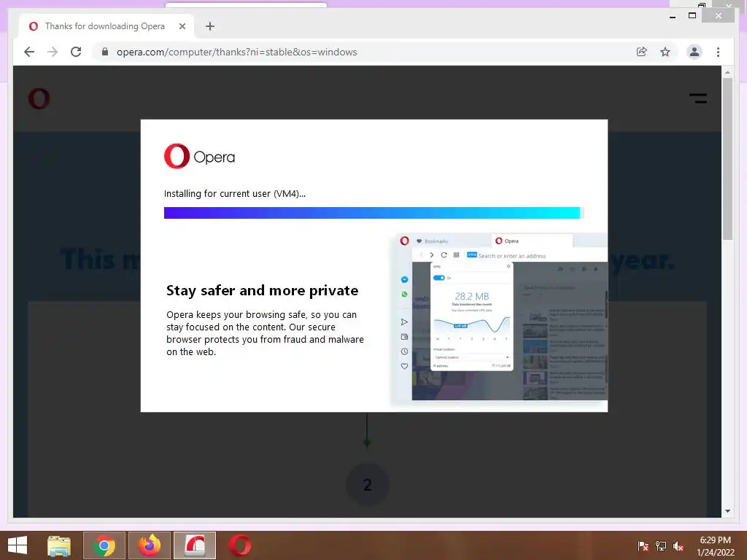Click the clock history icon in preview sidebar
This screenshot has width=747, height=560.
[x=404, y=351]
